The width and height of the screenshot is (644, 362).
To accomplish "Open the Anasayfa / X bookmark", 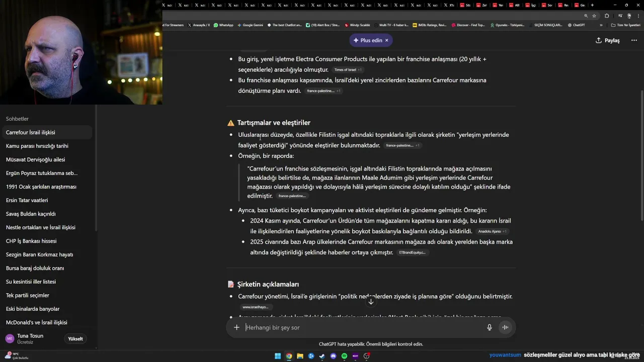I will tap(198, 25).
